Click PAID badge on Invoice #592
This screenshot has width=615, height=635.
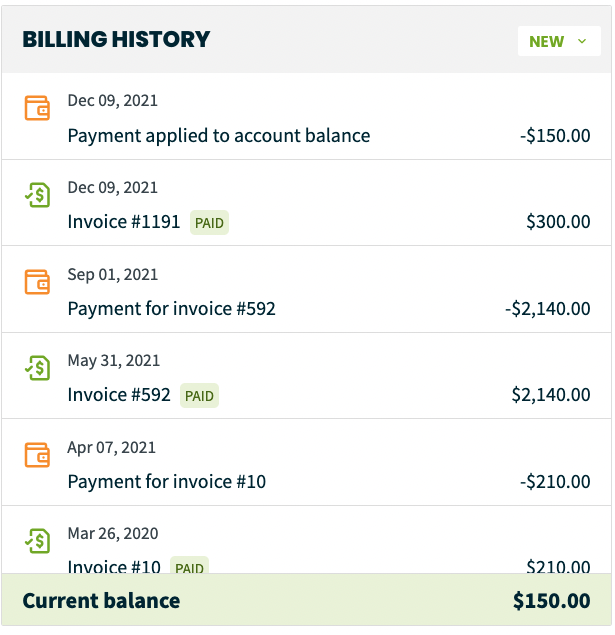click(199, 396)
